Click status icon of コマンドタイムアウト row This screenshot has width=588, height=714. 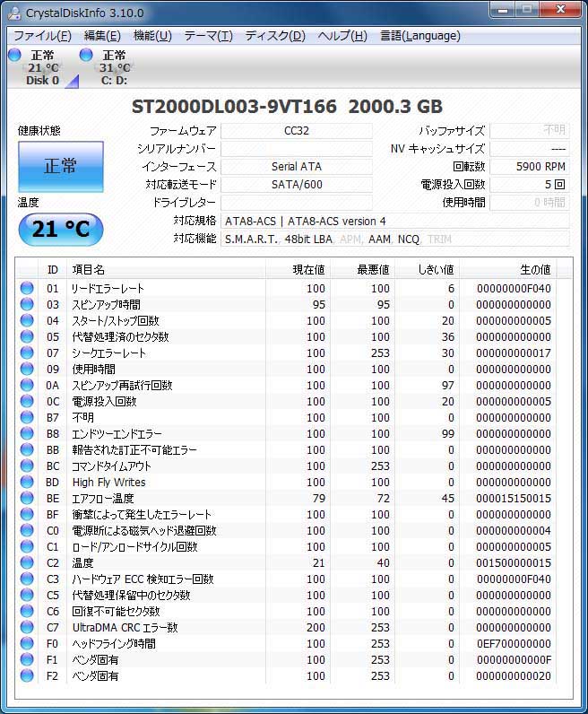pos(27,466)
